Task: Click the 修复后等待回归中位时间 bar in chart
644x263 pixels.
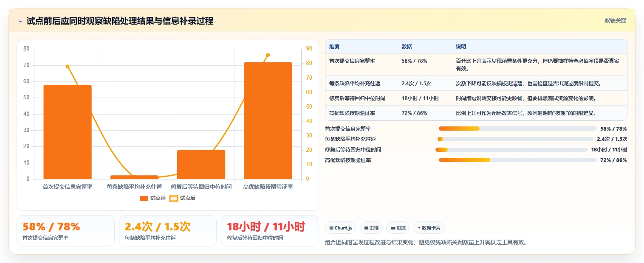Action: (201, 165)
